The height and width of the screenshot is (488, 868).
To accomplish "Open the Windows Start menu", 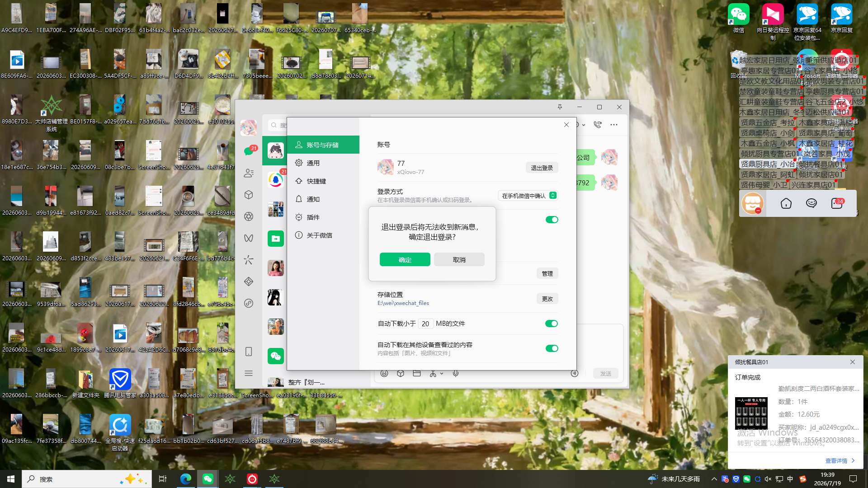I will coord(11,479).
